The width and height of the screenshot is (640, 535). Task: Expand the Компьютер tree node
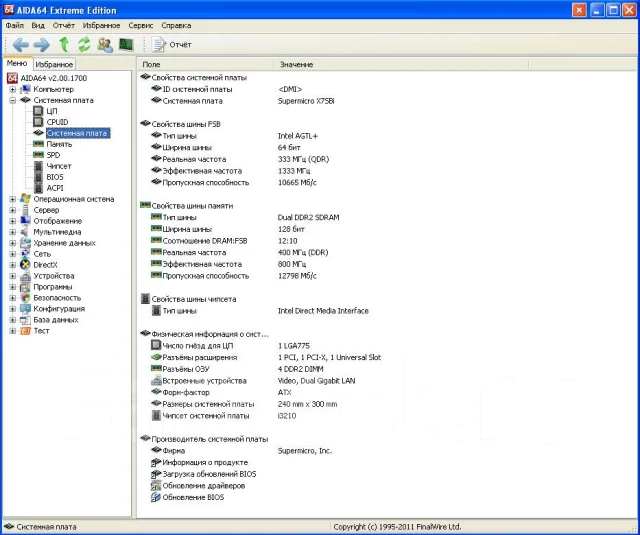click(13, 89)
